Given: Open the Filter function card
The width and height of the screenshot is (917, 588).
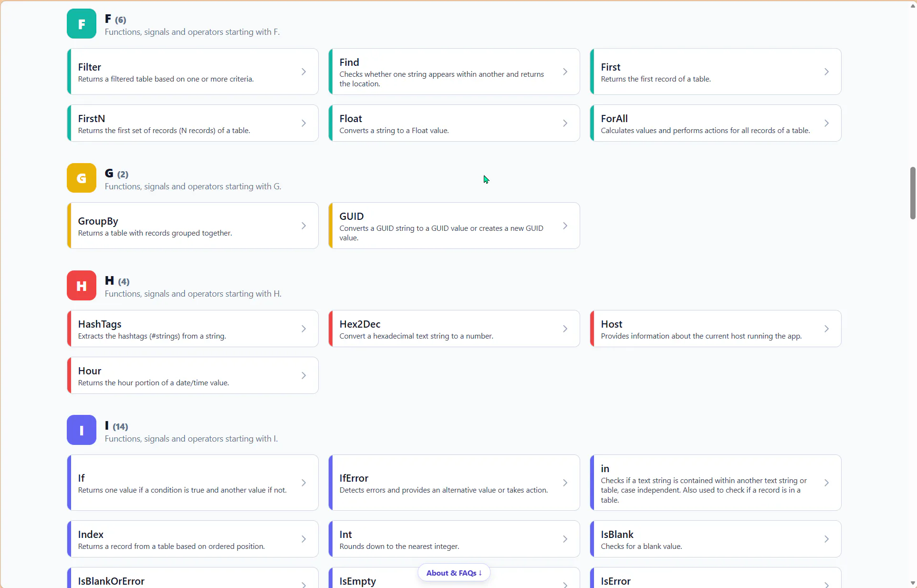Looking at the screenshot, I should coord(193,72).
